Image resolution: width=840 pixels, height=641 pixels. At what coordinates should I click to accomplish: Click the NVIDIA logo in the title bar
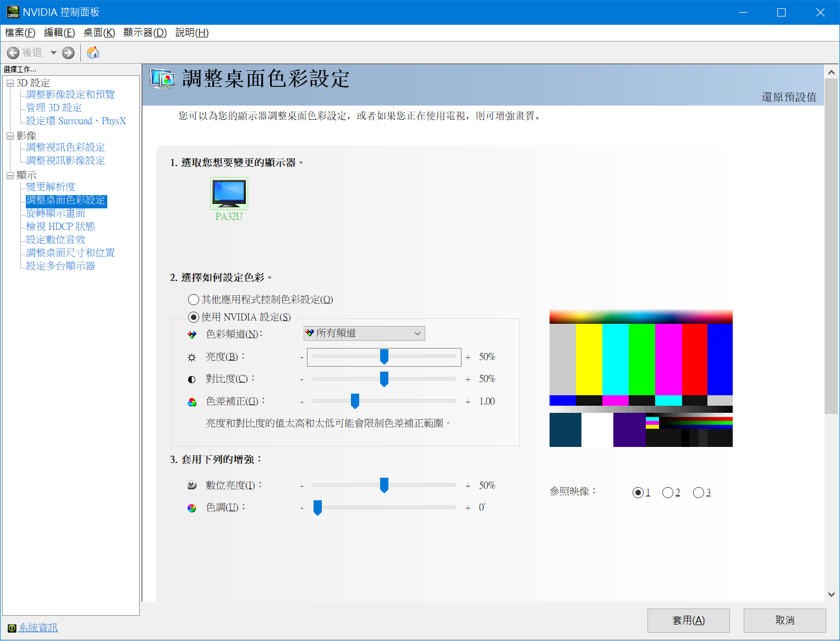coord(13,12)
